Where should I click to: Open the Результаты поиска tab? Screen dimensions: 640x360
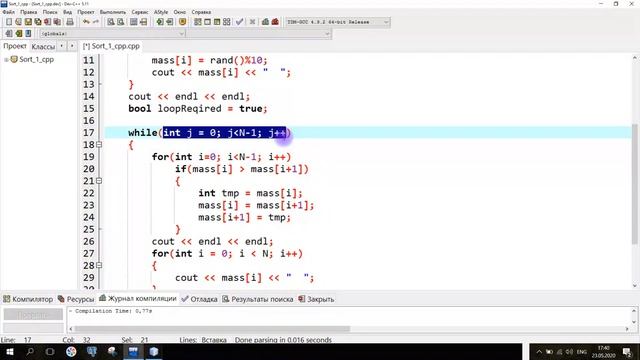tap(258, 299)
